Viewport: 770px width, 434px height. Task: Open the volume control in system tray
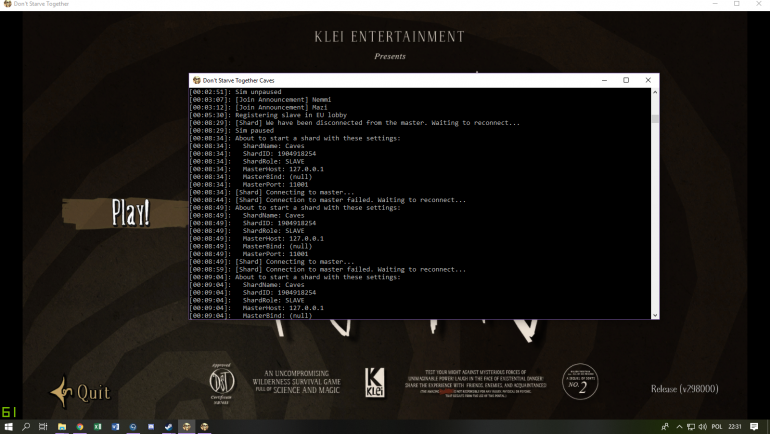(x=703, y=427)
